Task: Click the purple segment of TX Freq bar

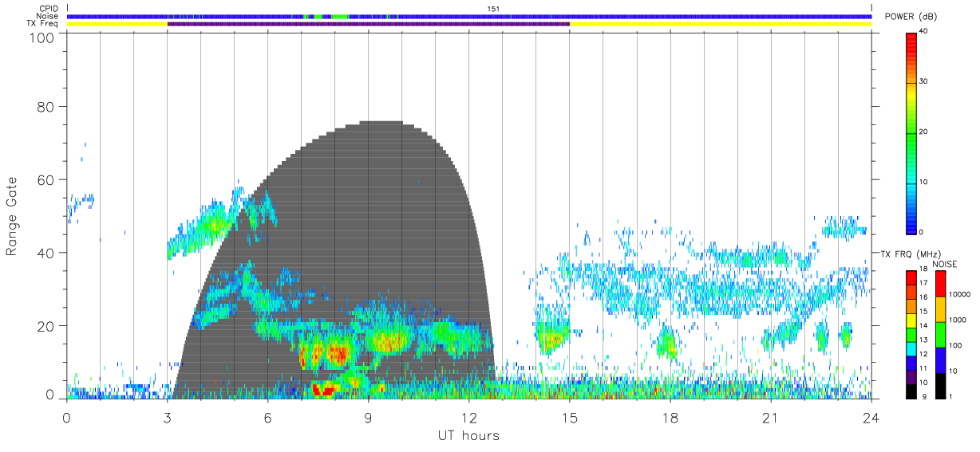Action: [x=369, y=24]
